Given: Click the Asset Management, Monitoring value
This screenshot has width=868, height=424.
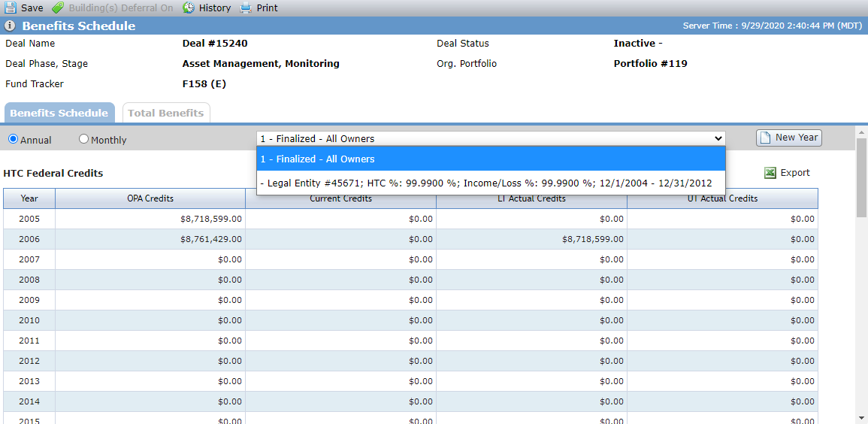Looking at the screenshot, I should [261, 64].
